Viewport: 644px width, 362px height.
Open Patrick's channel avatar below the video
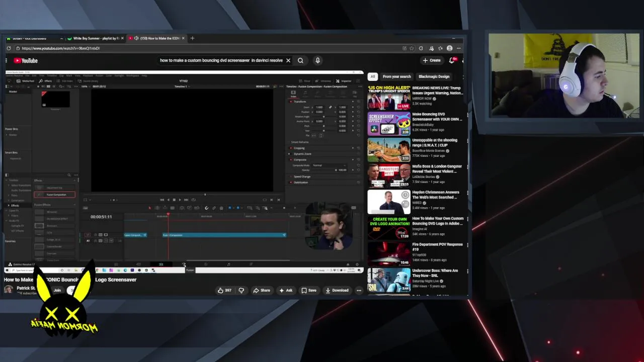click(x=9, y=289)
